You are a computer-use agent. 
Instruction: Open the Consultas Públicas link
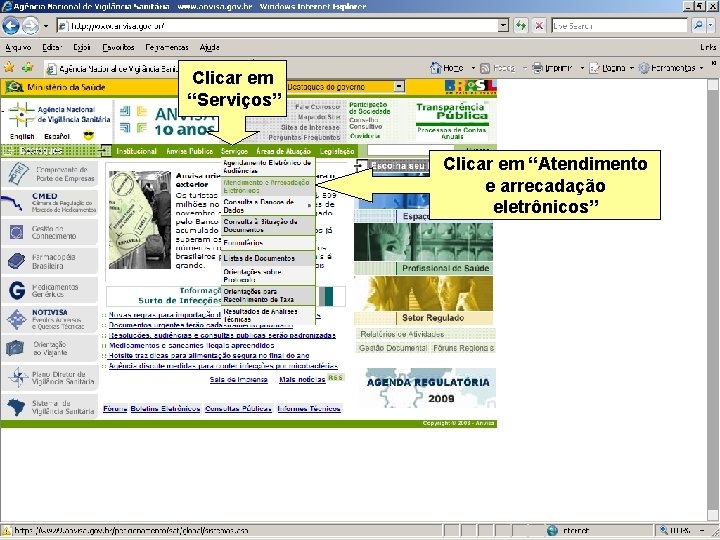238,409
